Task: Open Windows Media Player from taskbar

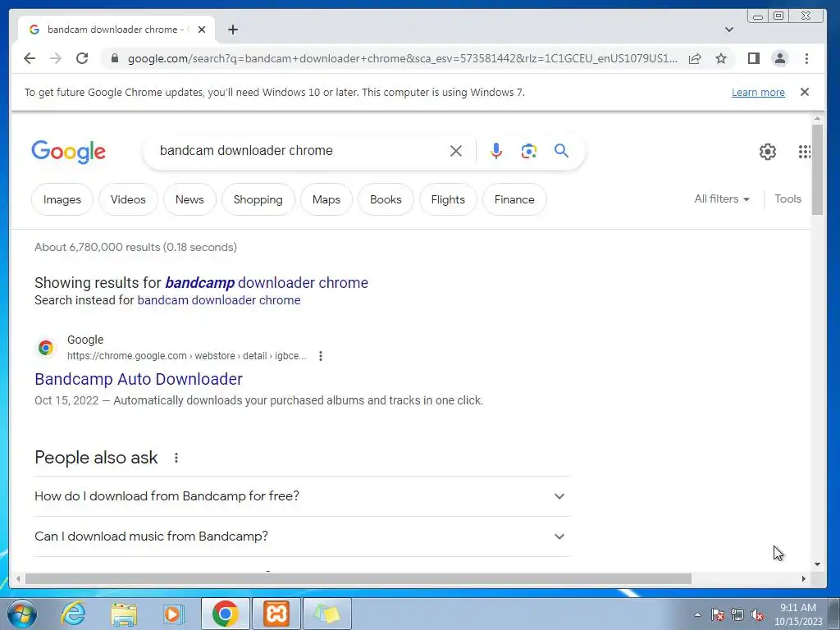Action: [x=172, y=614]
